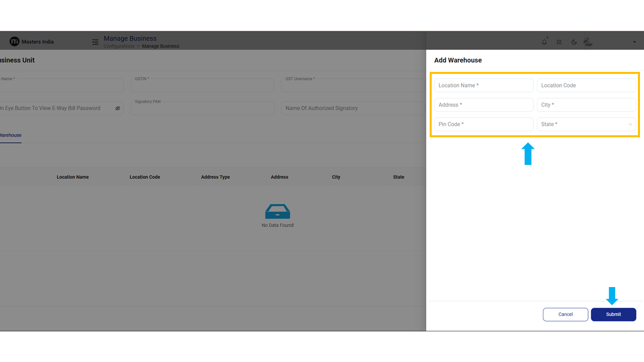
Task: Open the apps grid menu
Action: pyautogui.click(x=559, y=42)
